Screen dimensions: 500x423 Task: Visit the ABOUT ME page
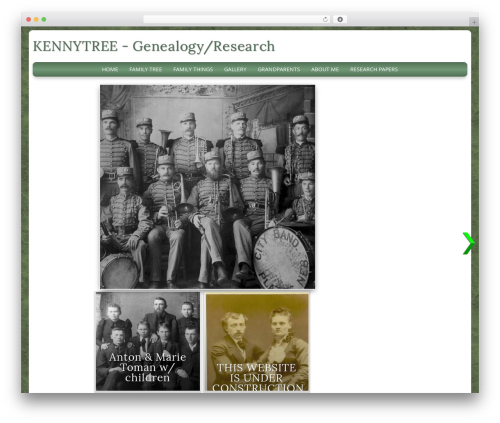click(325, 69)
